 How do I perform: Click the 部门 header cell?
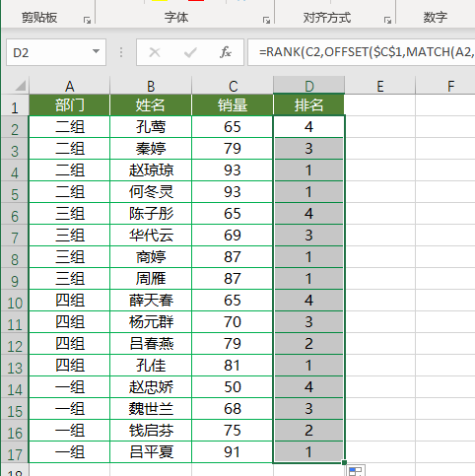point(69,105)
